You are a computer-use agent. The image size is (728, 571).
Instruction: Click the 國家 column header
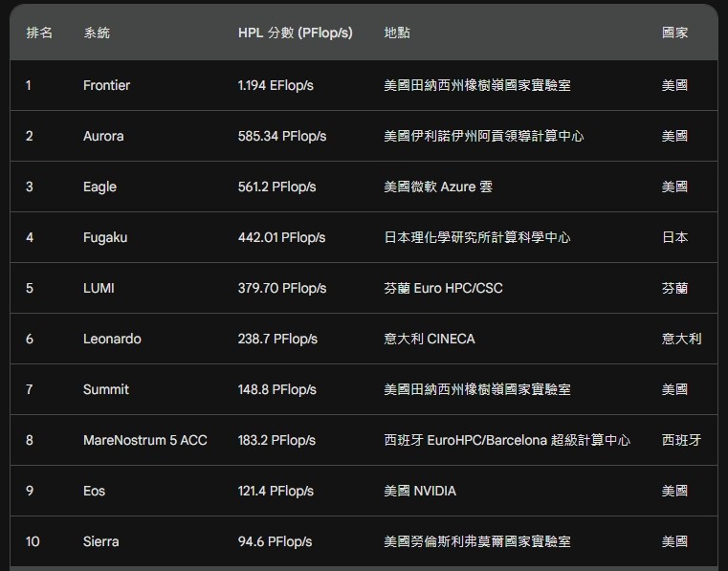pos(674,33)
